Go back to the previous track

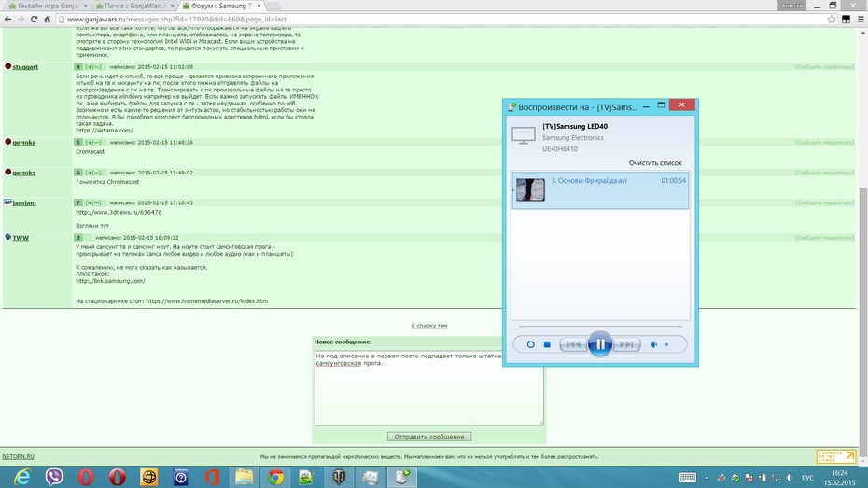click(x=573, y=344)
